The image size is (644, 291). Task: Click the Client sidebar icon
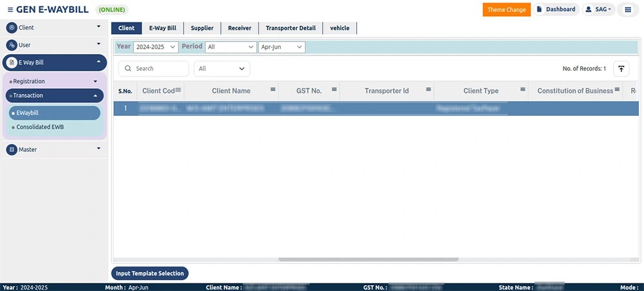[12, 28]
